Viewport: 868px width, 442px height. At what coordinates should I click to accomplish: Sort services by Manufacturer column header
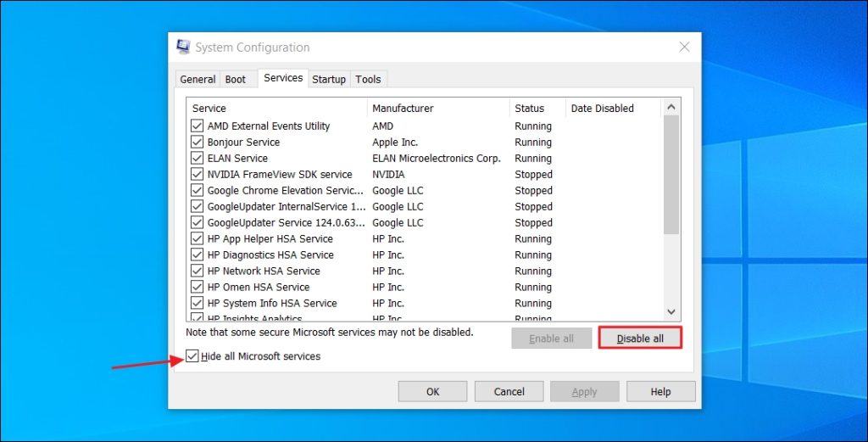[403, 109]
